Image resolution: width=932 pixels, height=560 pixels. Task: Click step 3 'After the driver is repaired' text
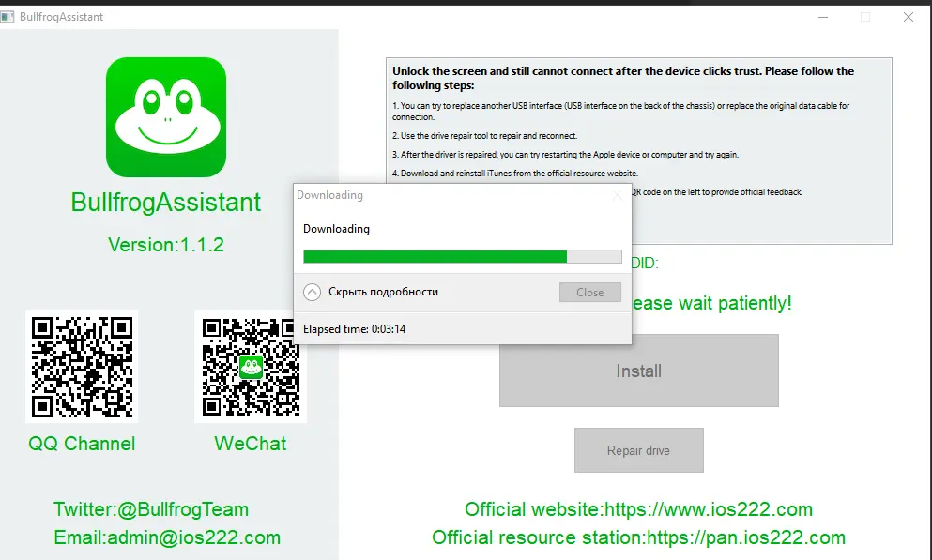[x=565, y=155]
